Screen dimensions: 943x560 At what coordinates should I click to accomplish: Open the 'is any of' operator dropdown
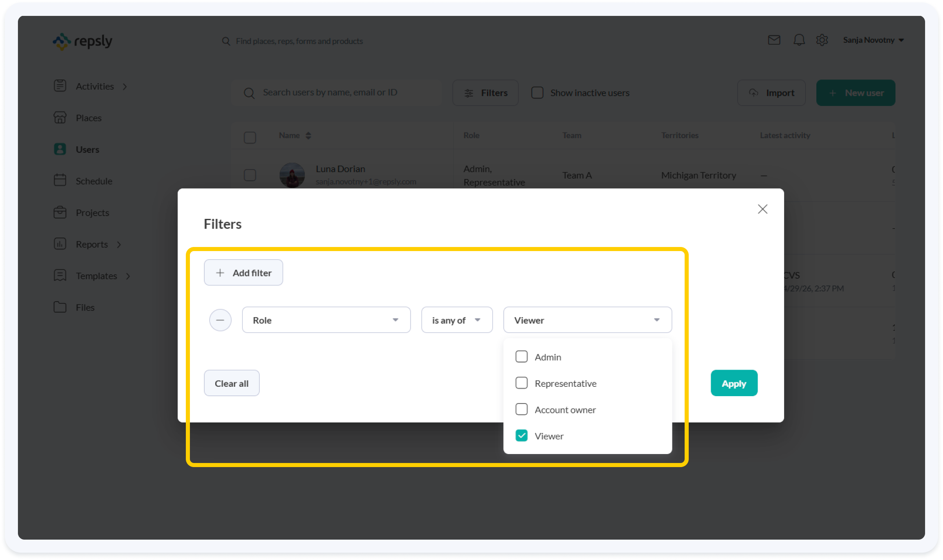(457, 320)
